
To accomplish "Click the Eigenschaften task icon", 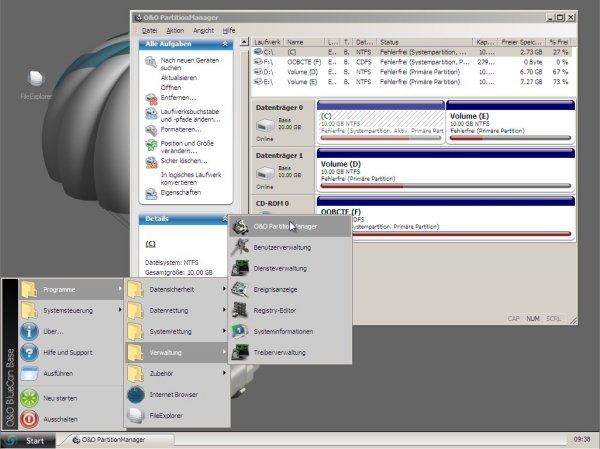I will (x=151, y=194).
